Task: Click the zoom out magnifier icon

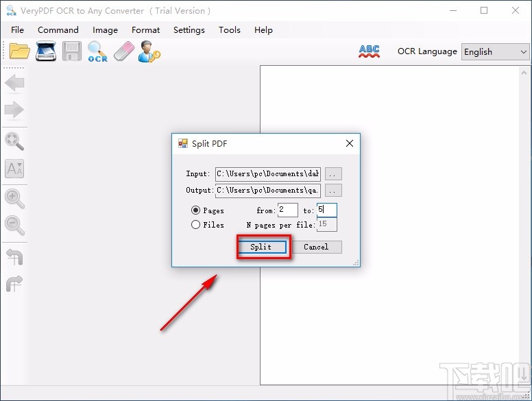Action: (14, 226)
